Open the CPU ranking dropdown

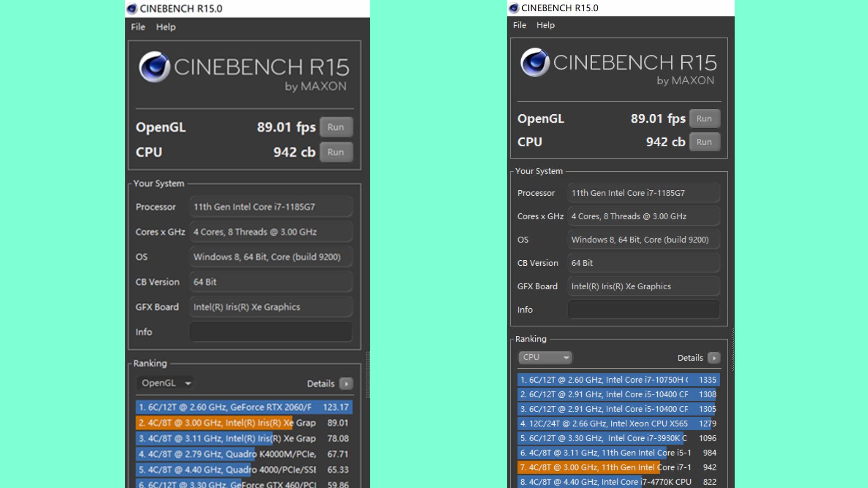click(545, 357)
